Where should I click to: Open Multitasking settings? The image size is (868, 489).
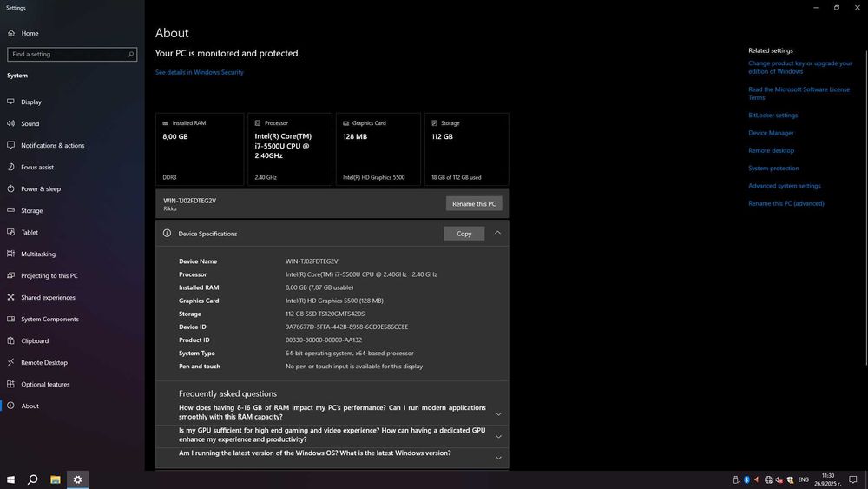(38, 254)
